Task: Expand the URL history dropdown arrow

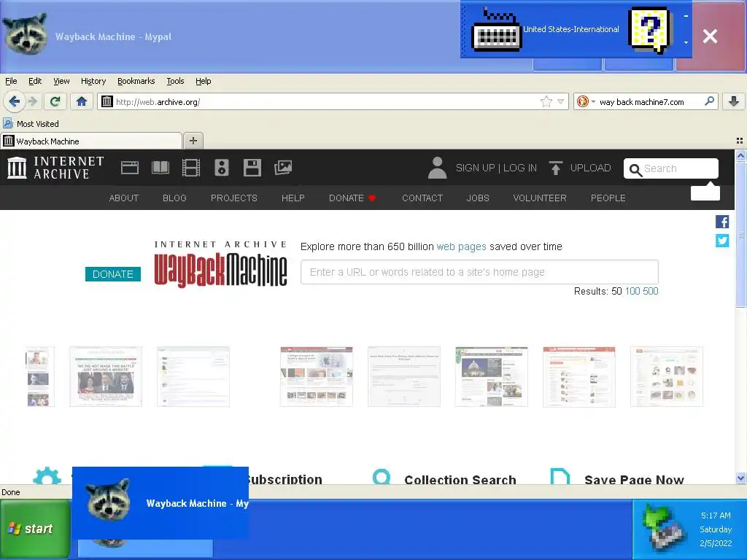Action: click(x=561, y=101)
